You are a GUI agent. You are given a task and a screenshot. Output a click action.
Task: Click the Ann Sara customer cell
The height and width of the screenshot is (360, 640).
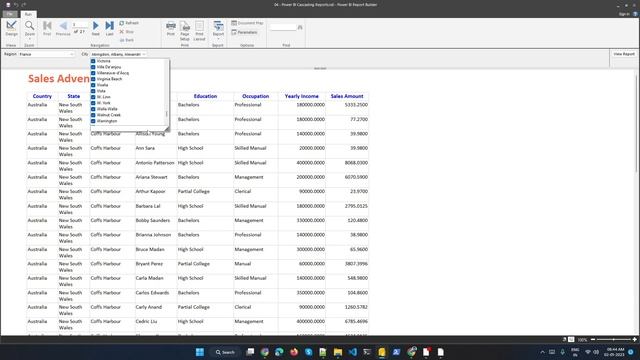pos(156,151)
